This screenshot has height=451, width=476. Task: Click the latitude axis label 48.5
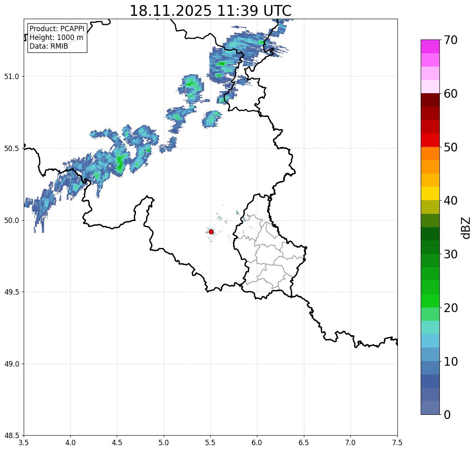click(x=12, y=436)
